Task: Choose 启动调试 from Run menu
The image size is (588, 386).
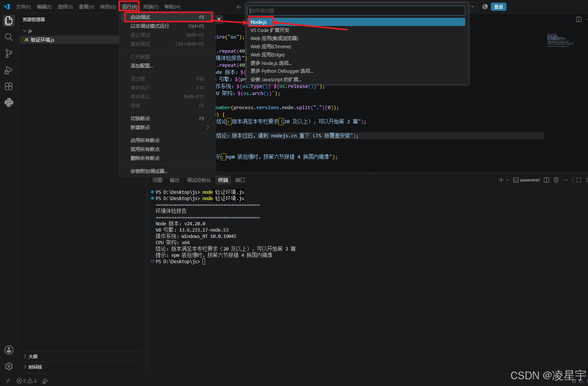Action: (x=167, y=17)
